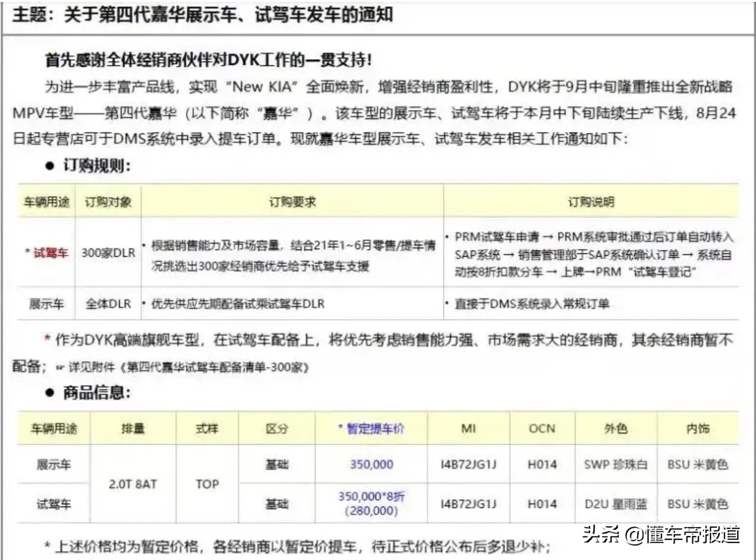This screenshot has height=560, width=756.
Task: Select the 350,000 price cell
Action: click(371, 464)
